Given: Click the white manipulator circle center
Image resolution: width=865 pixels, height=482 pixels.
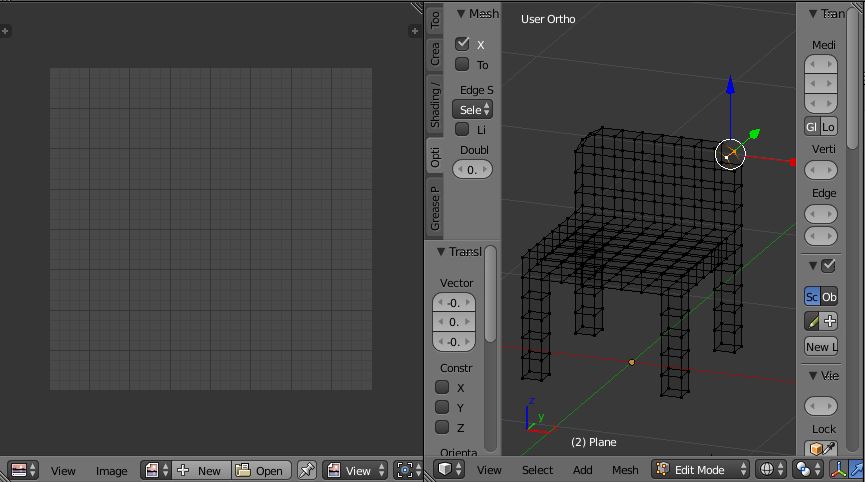Looking at the screenshot, I should (x=730, y=154).
